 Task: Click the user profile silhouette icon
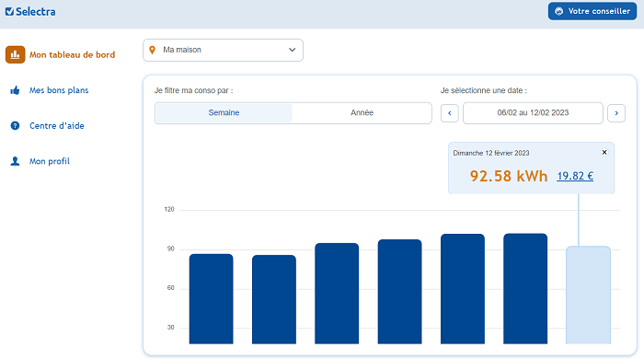pyautogui.click(x=16, y=161)
